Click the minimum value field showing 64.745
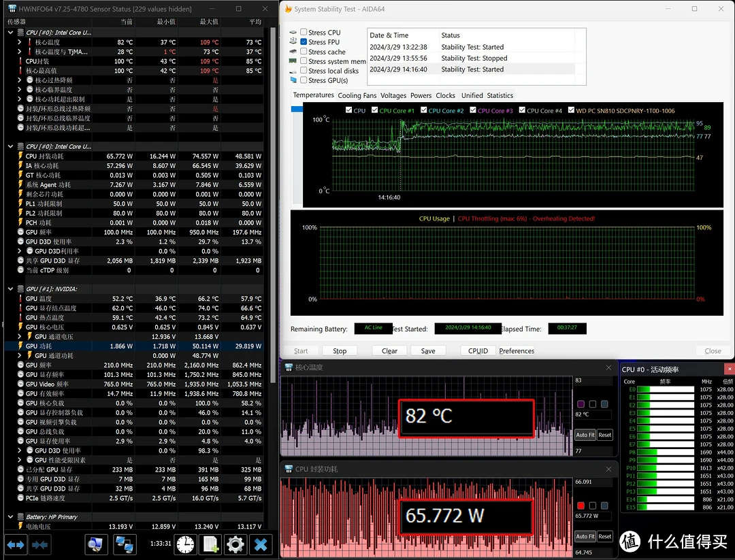 [593, 553]
